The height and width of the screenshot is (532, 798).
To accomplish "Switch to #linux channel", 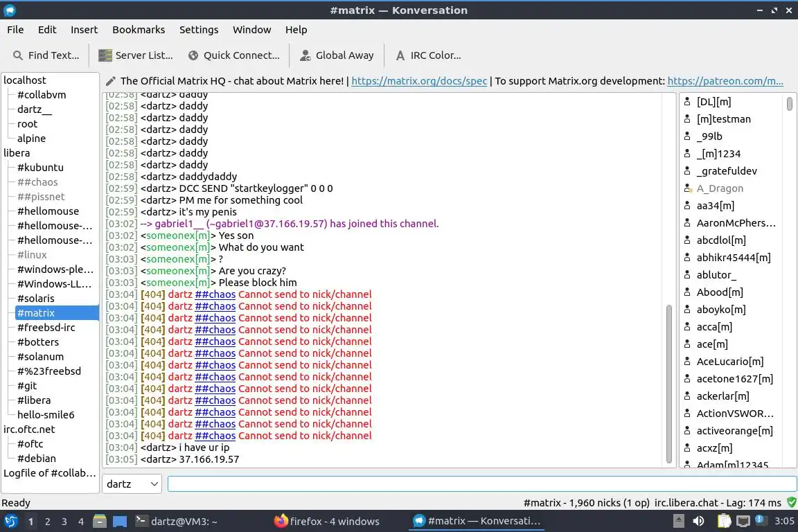I will tap(32, 254).
